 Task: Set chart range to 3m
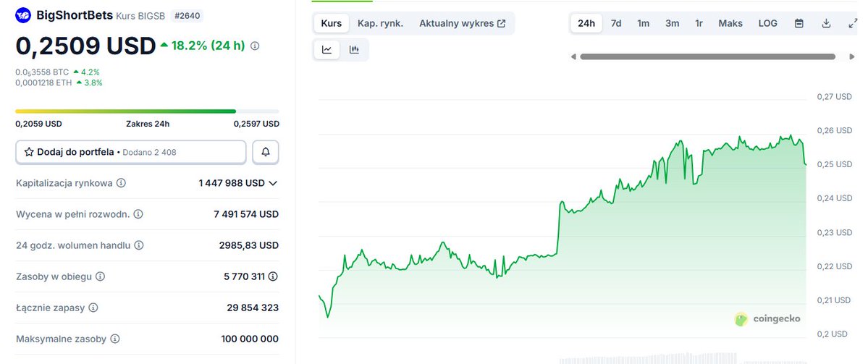click(672, 23)
